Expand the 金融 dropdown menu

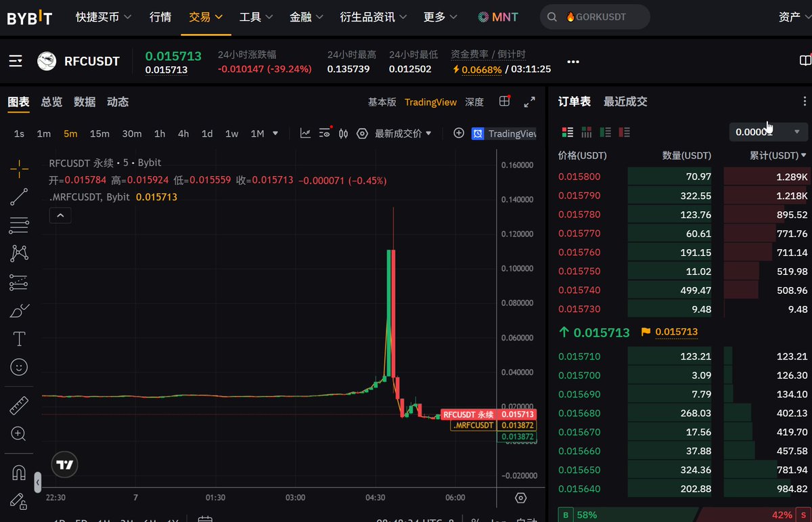[x=307, y=17]
